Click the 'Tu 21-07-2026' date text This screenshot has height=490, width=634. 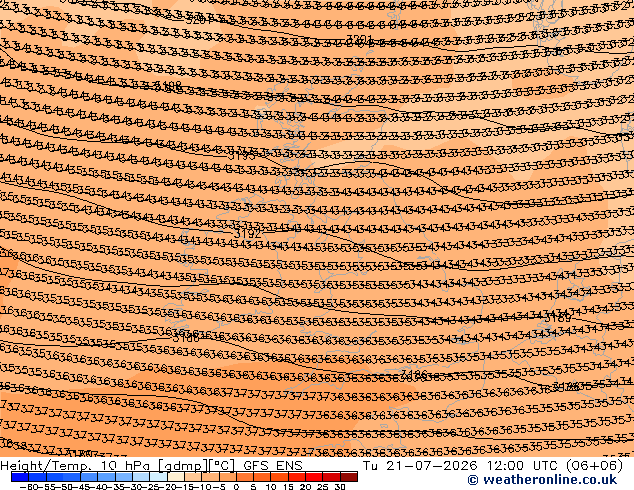pos(420,466)
